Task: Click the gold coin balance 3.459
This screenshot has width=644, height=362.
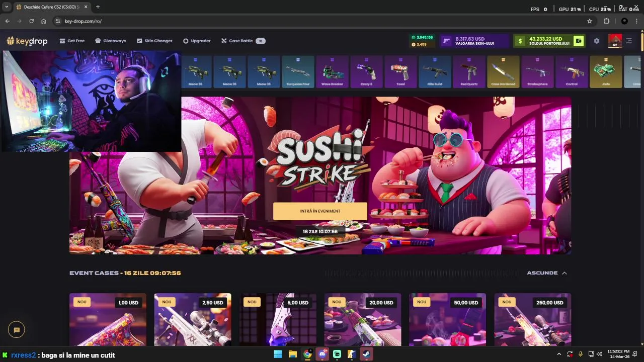Action: (x=419, y=45)
